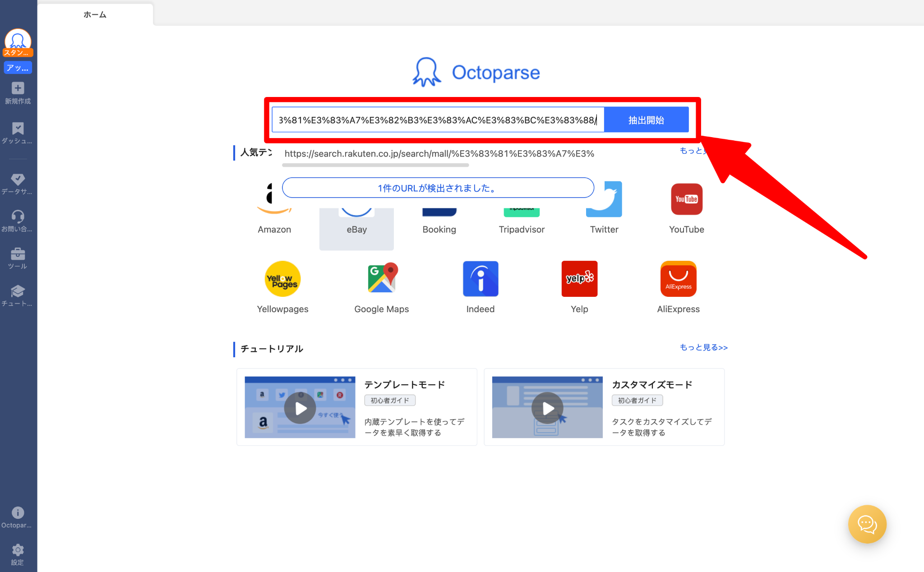Open the eBay template
Viewport: 924px width, 572px height.
pyautogui.click(x=356, y=229)
